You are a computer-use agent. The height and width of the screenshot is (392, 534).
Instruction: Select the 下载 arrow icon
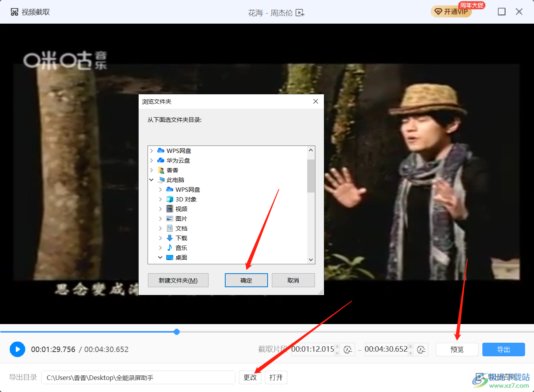(x=170, y=238)
